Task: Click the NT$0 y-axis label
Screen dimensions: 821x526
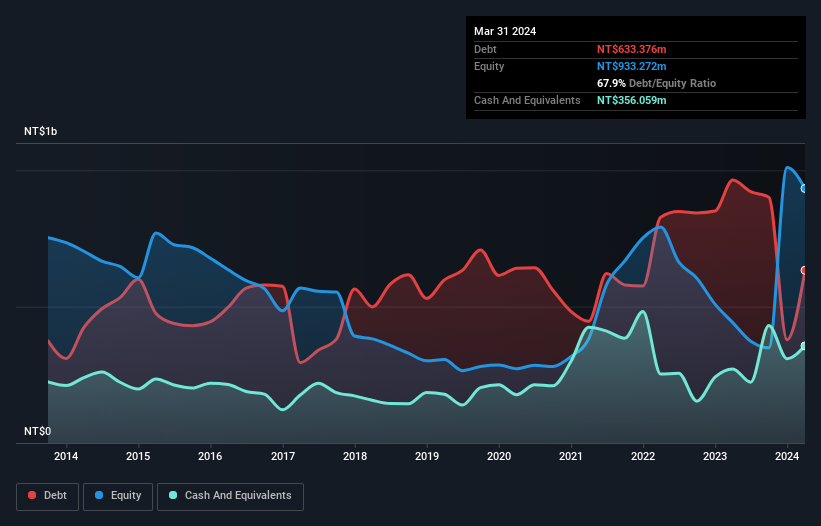Action: pos(36,431)
